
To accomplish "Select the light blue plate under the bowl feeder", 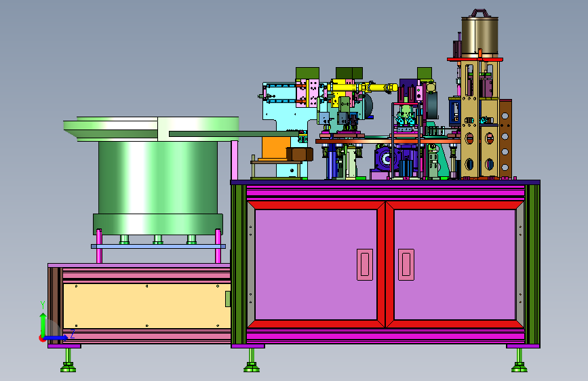I will coord(158,246).
